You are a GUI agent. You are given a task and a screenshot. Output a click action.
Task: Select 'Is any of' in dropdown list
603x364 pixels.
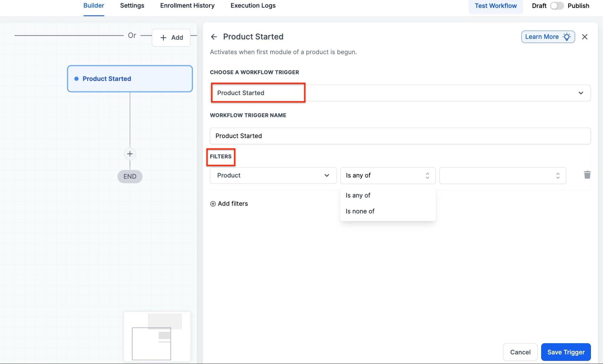click(358, 195)
